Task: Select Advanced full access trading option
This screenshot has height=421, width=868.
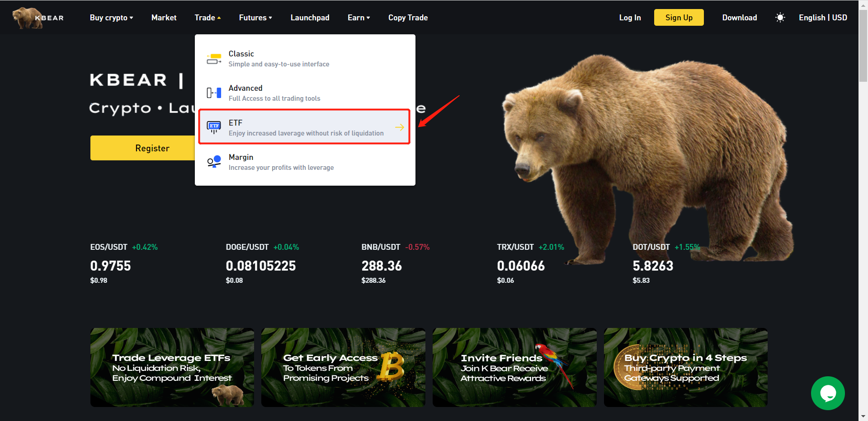Action: [305, 93]
